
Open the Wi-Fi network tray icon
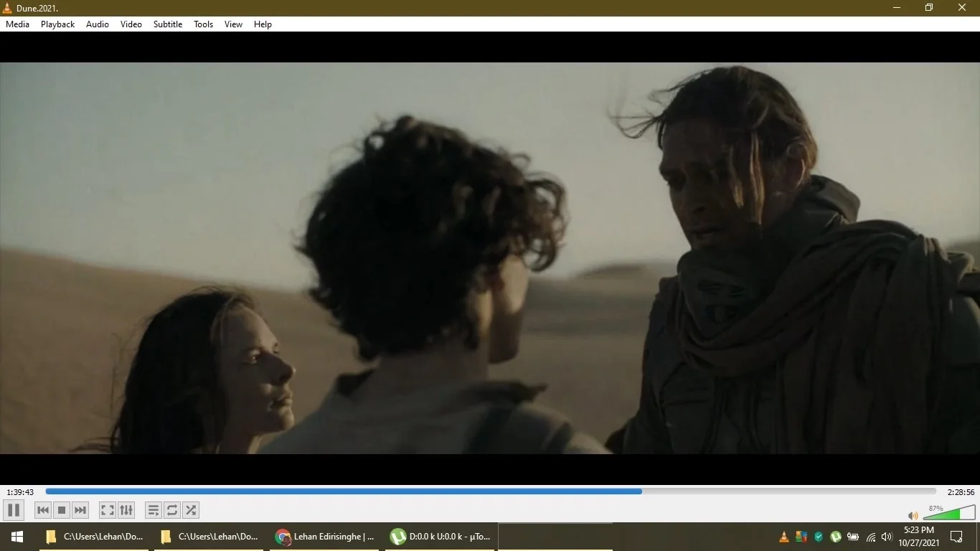tap(871, 537)
